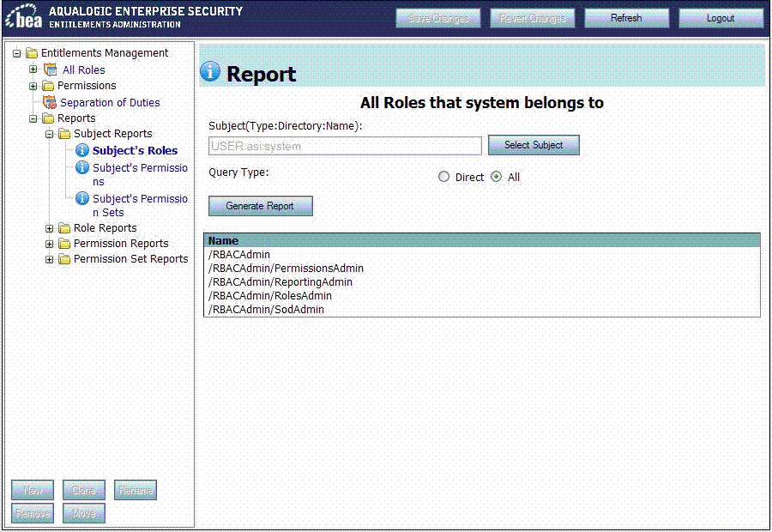Click the Generate Report button
Screen dimensions: 772x532
[261, 206]
